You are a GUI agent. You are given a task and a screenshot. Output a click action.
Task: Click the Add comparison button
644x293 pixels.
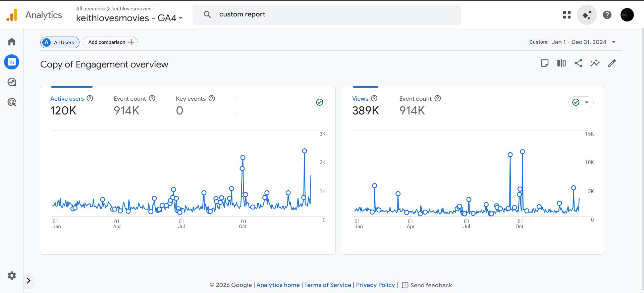(x=110, y=43)
